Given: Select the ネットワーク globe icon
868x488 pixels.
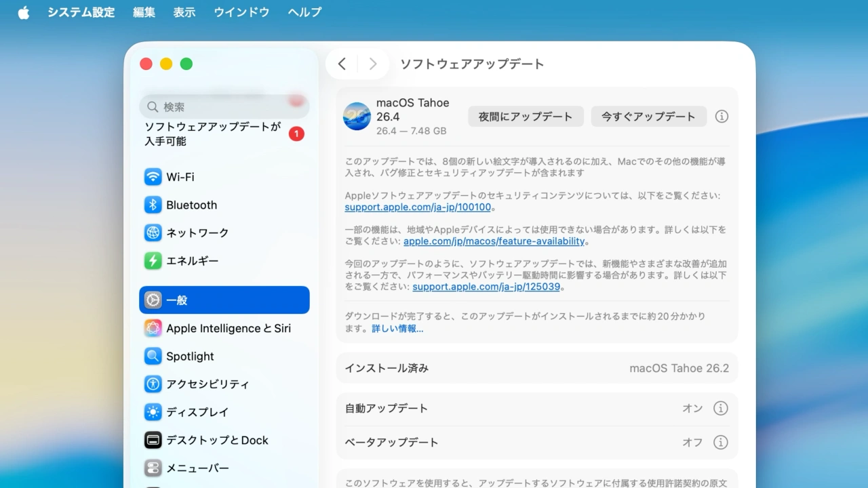Looking at the screenshot, I should [x=153, y=232].
